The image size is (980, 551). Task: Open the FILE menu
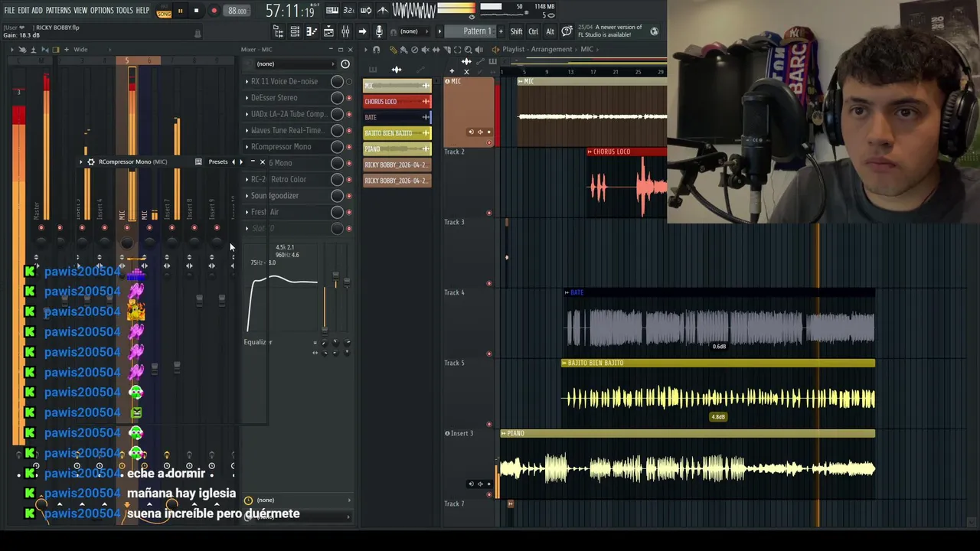click(9, 10)
